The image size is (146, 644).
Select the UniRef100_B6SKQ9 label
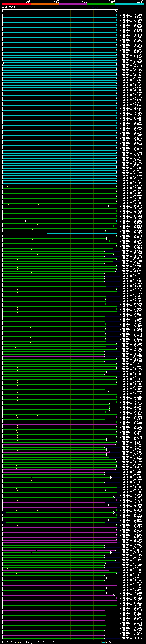(131, 203)
